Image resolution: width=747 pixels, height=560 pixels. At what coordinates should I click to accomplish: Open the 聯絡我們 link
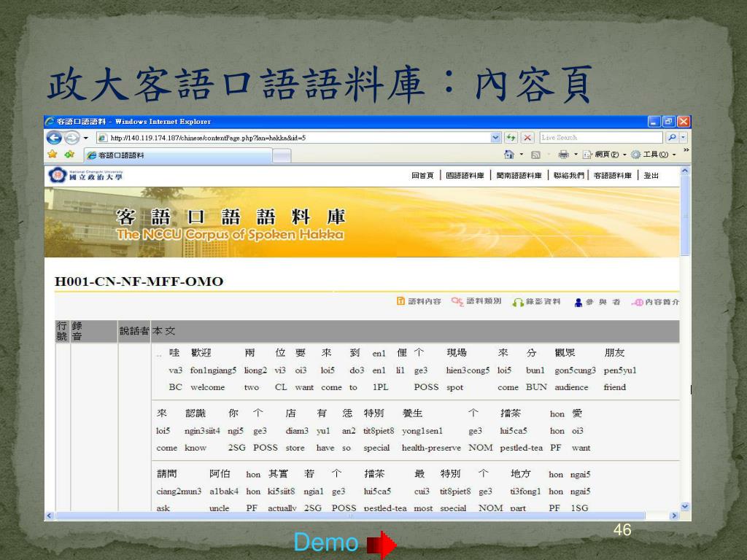tap(569, 176)
